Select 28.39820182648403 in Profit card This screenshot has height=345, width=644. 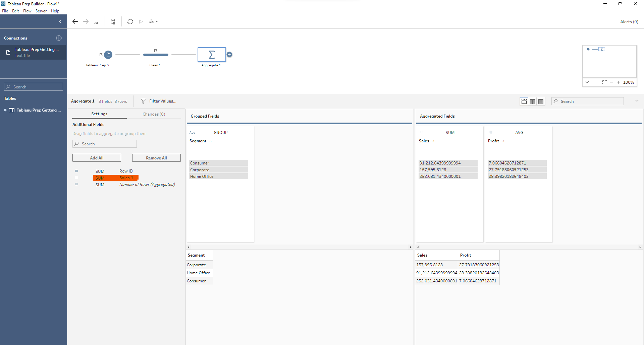(x=517, y=176)
